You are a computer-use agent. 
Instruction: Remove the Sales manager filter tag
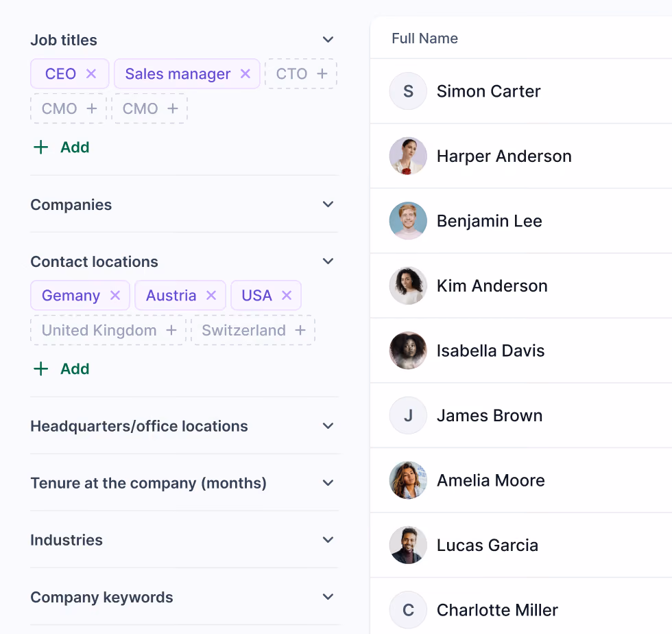coord(245,74)
